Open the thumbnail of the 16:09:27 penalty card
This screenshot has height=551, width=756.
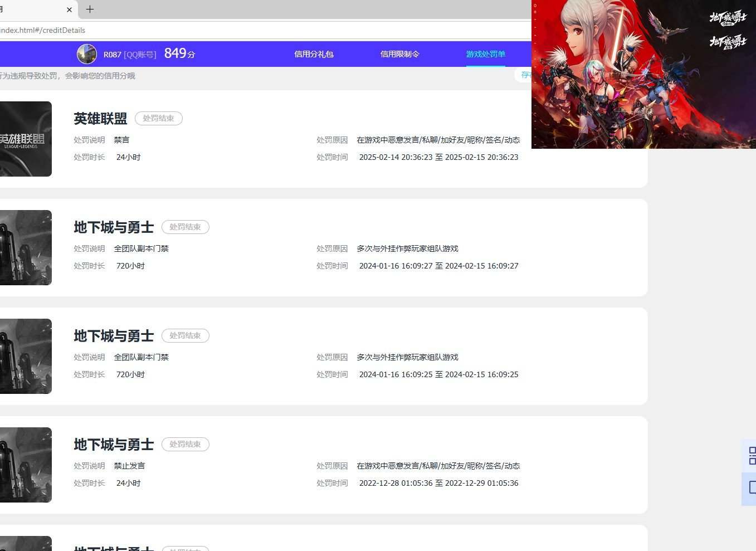(x=26, y=247)
